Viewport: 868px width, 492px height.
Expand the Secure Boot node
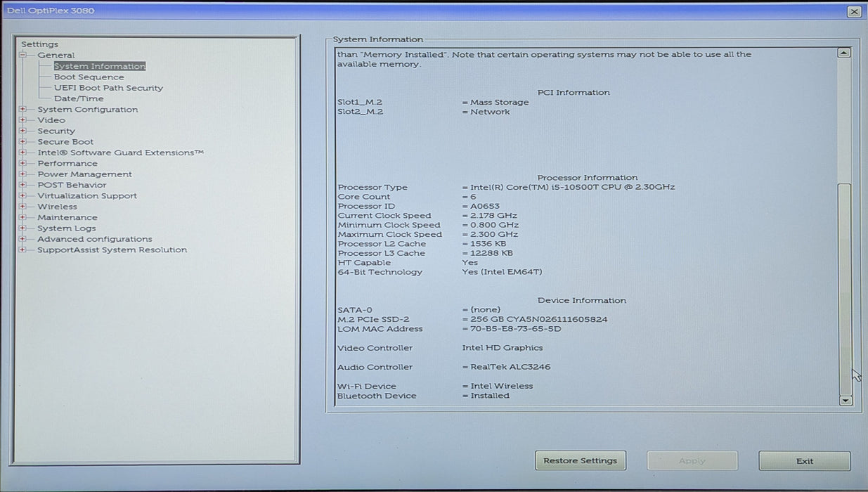click(23, 141)
